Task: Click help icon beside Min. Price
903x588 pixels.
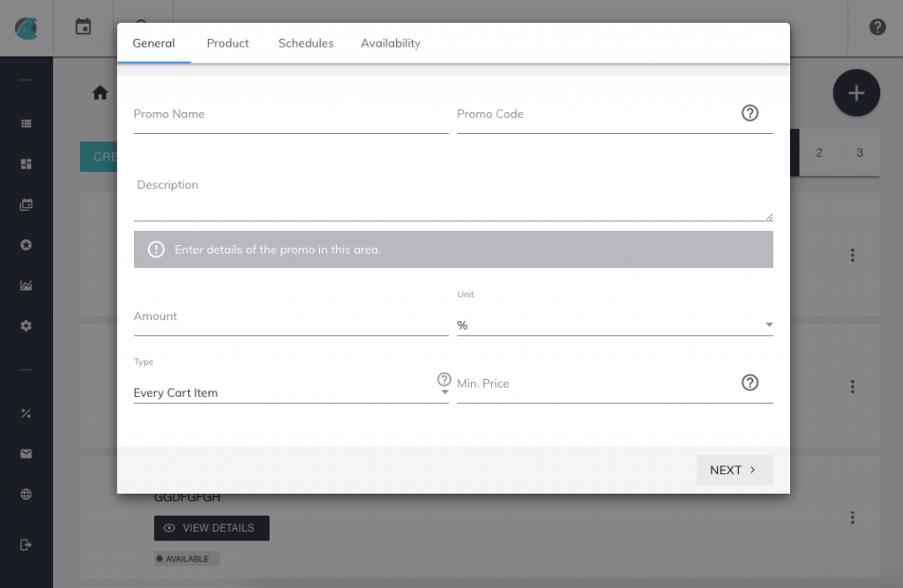Action: (x=750, y=383)
